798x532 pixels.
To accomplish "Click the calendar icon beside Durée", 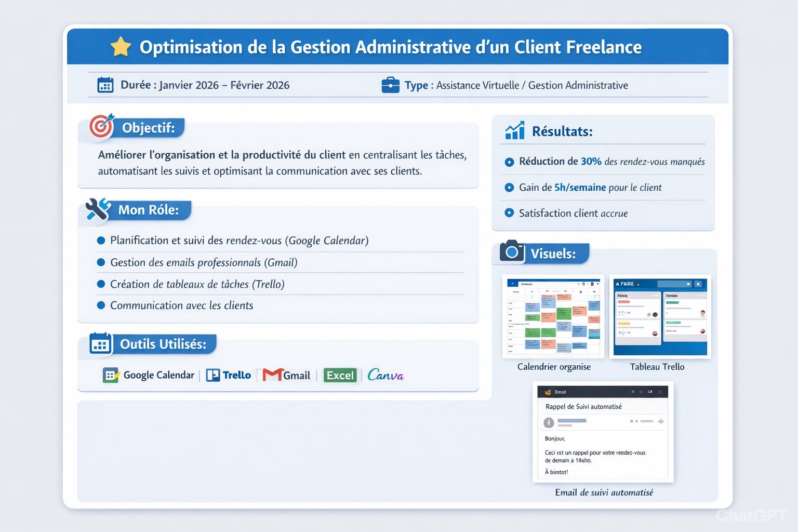I will pos(105,85).
